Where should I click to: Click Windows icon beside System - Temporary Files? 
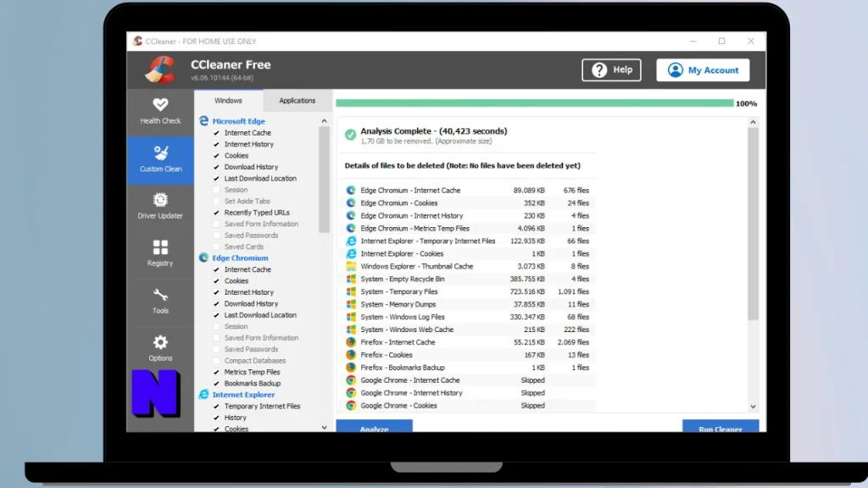click(x=350, y=291)
